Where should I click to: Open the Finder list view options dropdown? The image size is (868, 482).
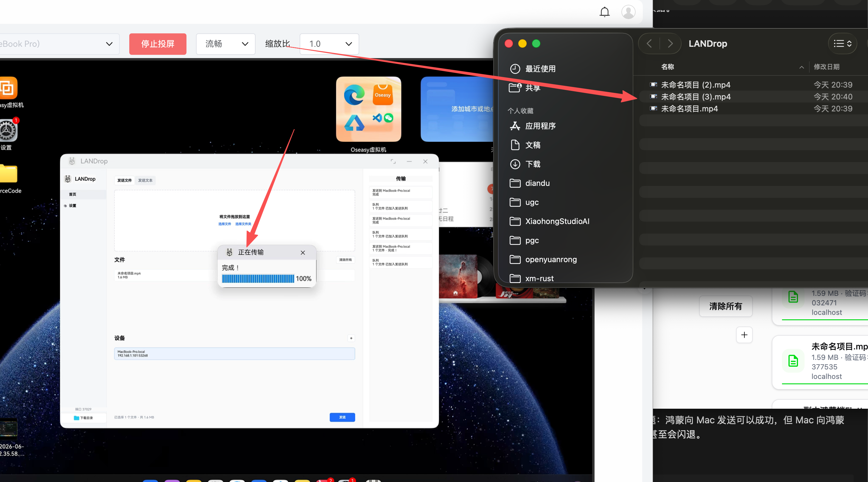(x=842, y=44)
